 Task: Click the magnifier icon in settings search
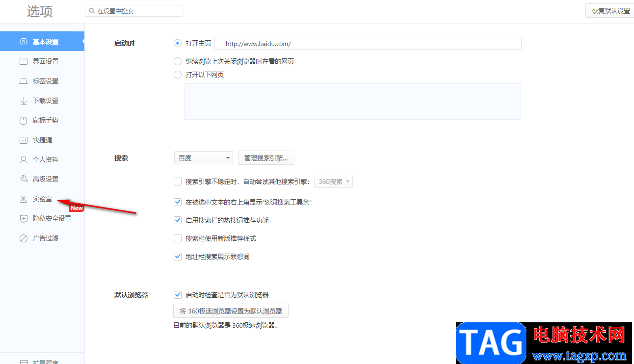[x=92, y=11]
